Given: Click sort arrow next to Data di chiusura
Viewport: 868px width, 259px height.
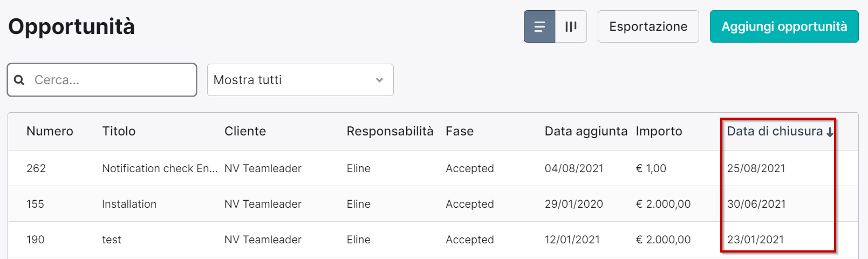Looking at the screenshot, I should tap(830, 132).
